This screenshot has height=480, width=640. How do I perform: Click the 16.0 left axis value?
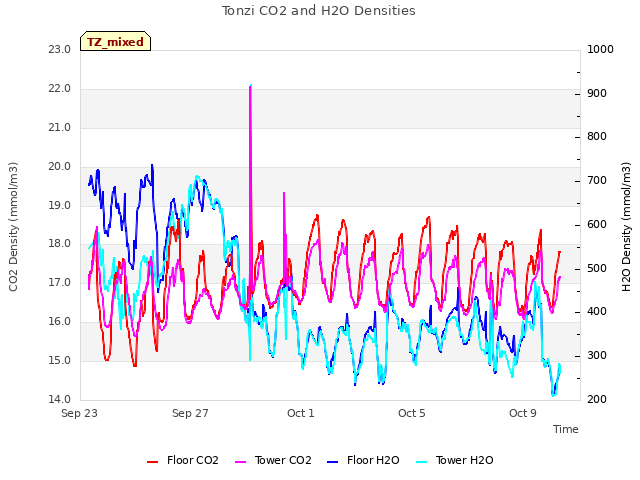coord(60,322)
